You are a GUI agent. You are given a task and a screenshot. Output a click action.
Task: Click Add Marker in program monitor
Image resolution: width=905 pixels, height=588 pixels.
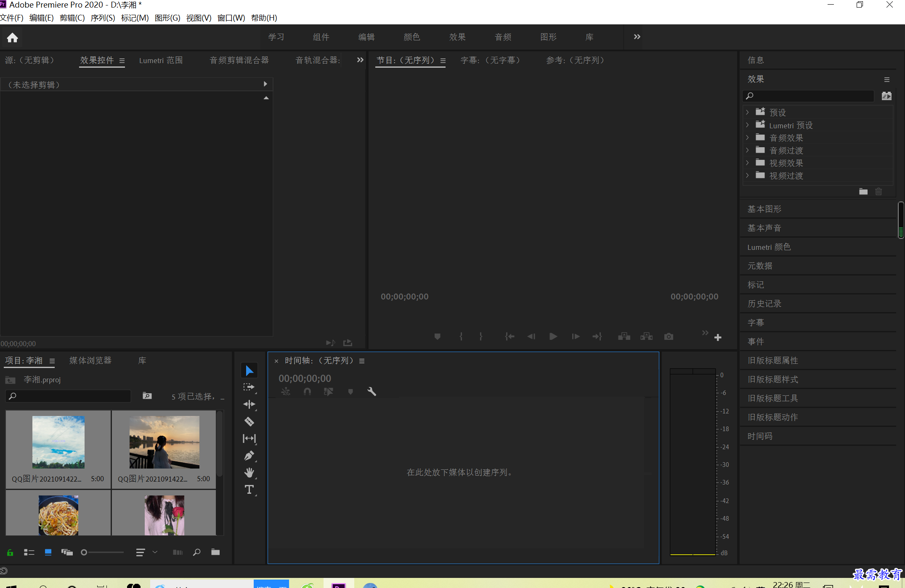437,336
